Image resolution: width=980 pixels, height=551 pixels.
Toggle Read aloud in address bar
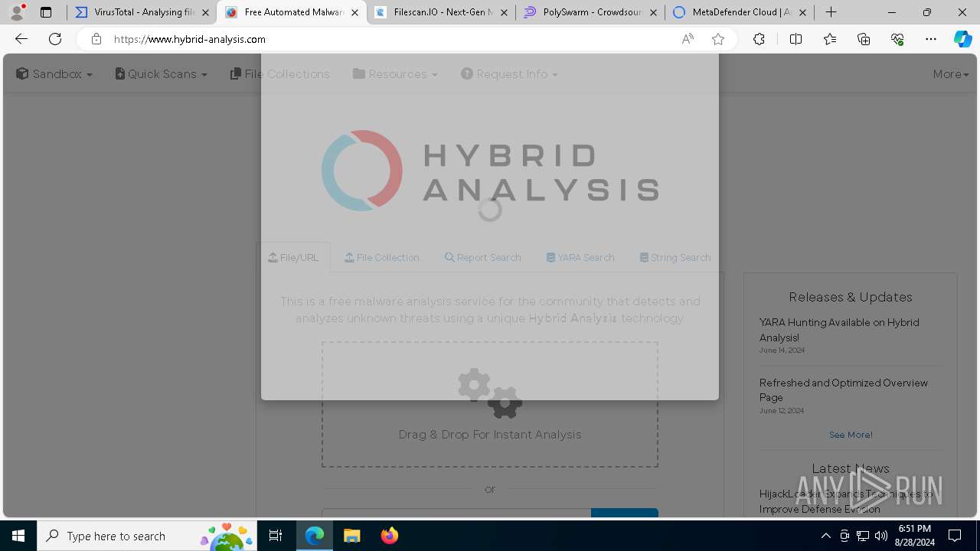(688, 39)
